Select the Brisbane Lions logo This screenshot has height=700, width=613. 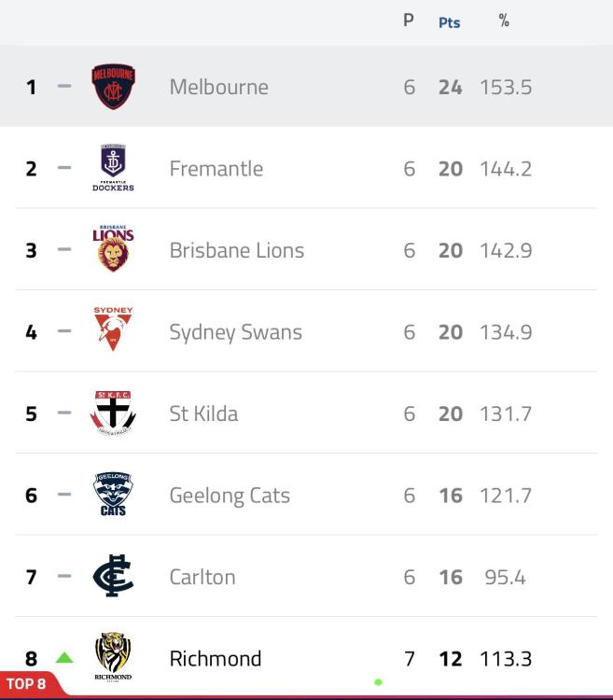(x=113, y=249)
